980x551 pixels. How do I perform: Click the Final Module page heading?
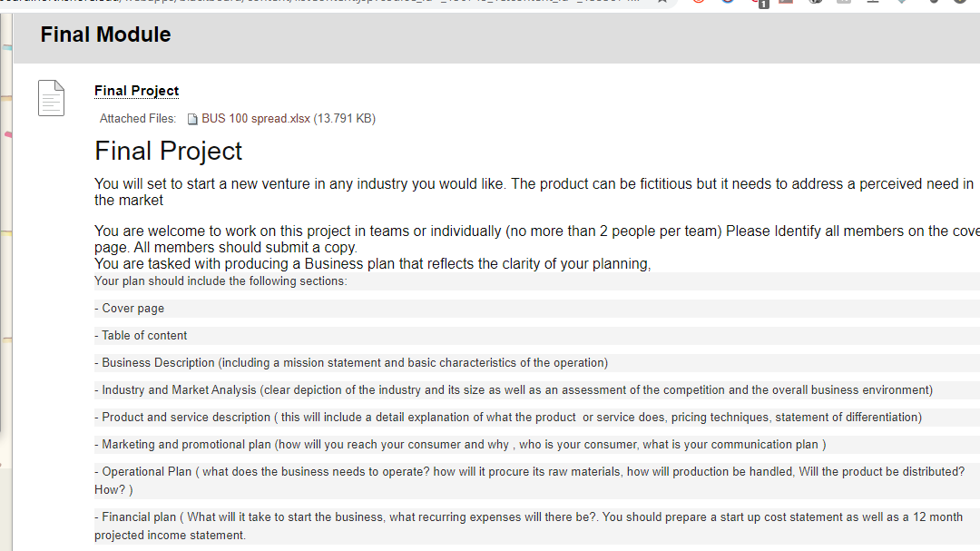coord(105,34)
